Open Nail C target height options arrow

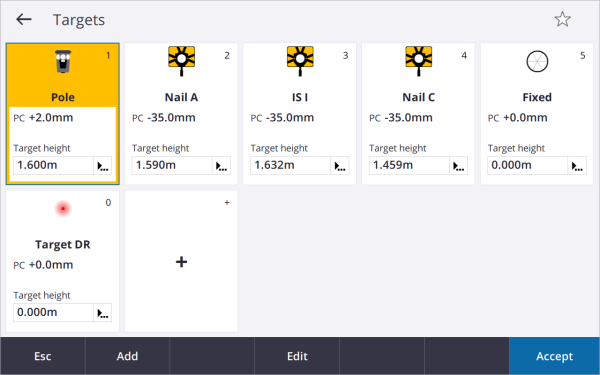tap(458, 166)
